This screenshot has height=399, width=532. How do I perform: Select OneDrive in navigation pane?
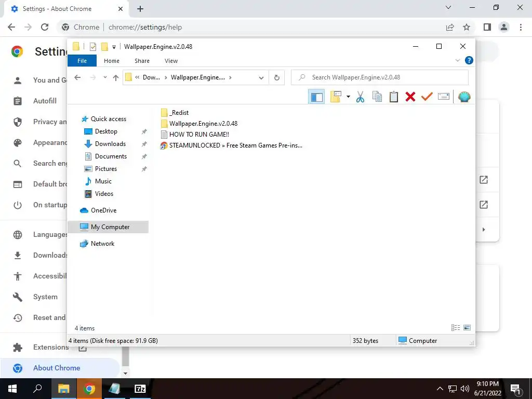tap(103, 210)
